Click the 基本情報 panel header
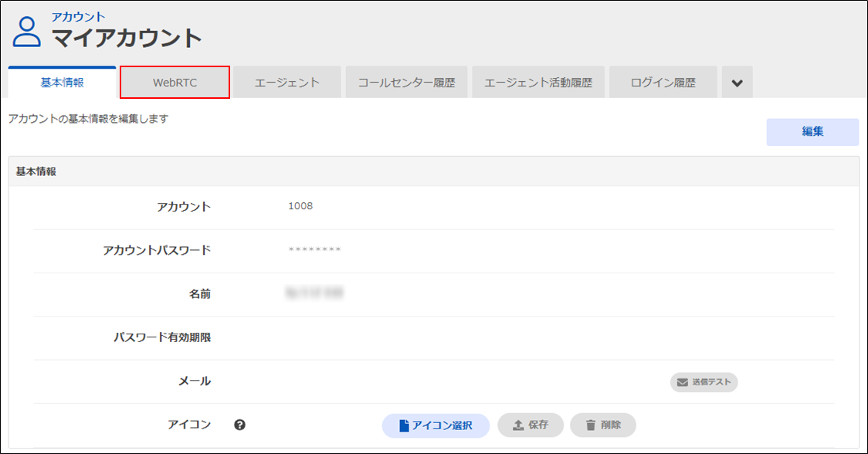The height and width of the screenshot is (454, 868). (36, 172)
